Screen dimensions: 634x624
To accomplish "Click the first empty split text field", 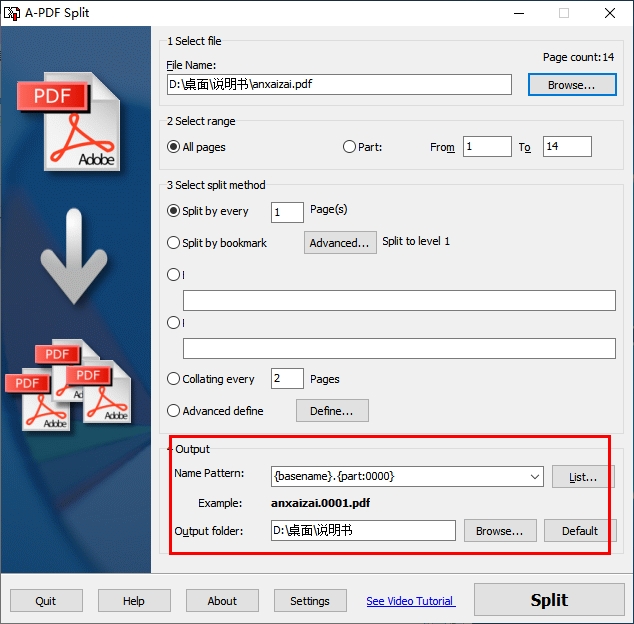I will pyautogui.click(x=399, y=300).
